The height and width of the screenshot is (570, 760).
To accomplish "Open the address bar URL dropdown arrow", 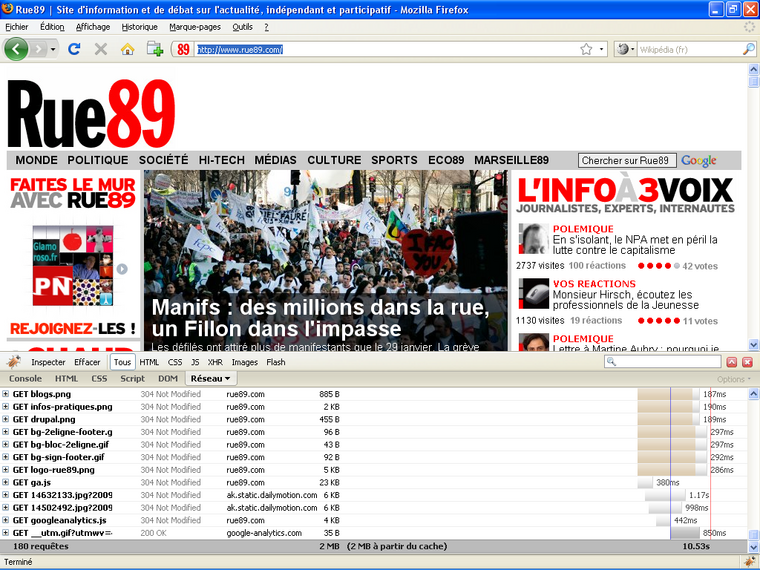I will 601,49.
